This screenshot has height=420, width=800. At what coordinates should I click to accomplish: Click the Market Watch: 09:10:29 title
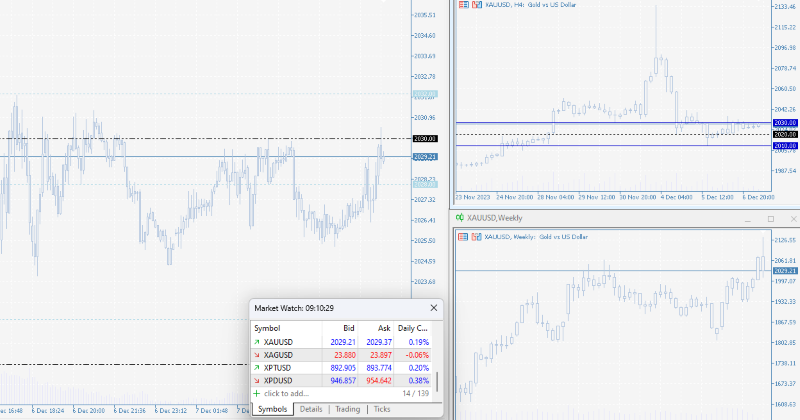(x=294, y=308)
